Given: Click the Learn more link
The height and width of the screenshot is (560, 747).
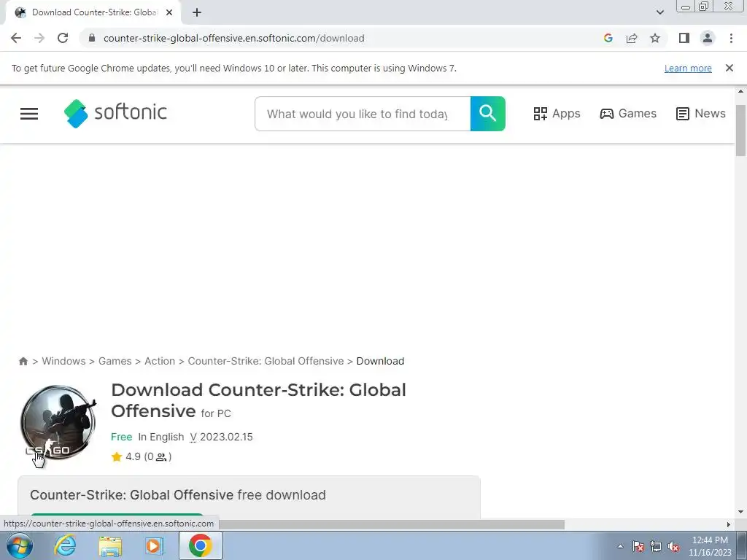Looking at the screenshot, I should (688, 68).
